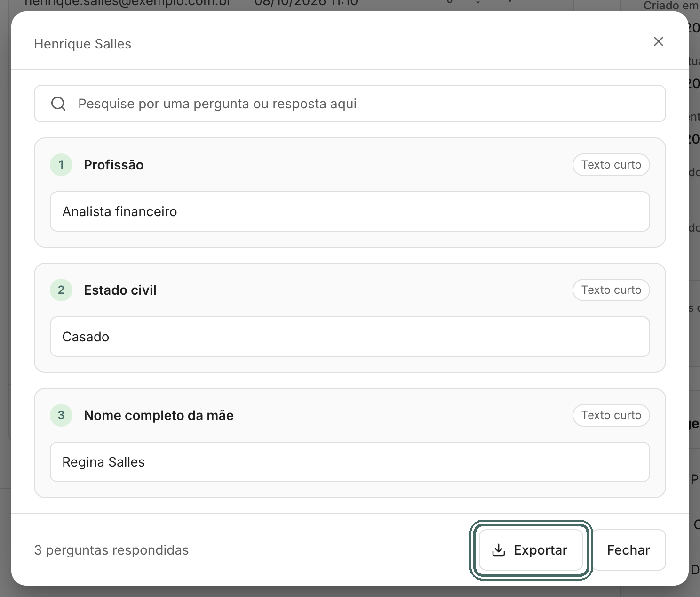Export the answers with Exportar button

[x=531, y=550]
